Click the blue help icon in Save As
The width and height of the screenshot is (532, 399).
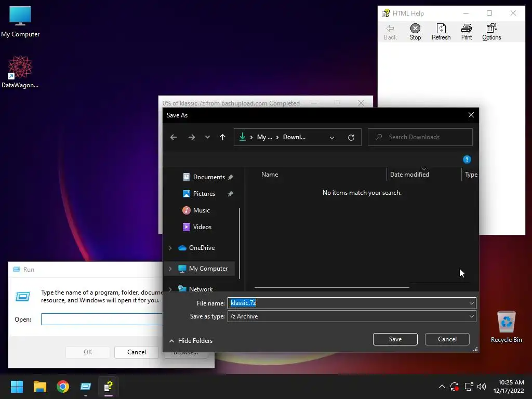click(x=467, y=159)
